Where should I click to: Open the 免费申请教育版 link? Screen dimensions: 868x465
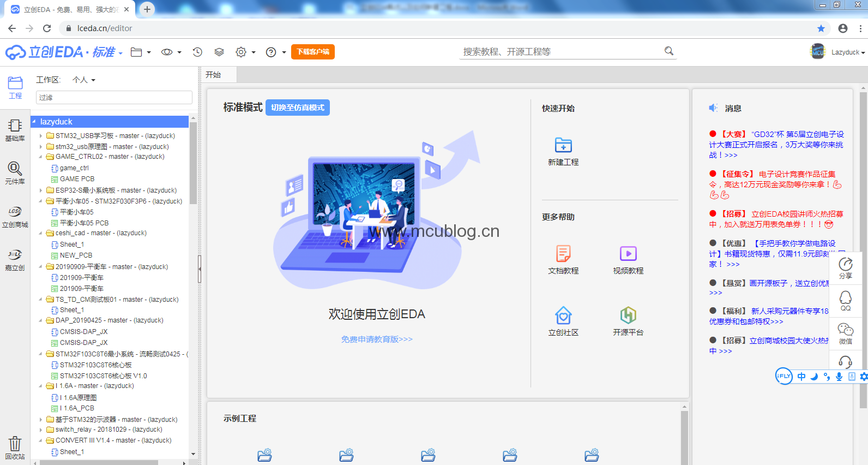click(x=377, y=339)
